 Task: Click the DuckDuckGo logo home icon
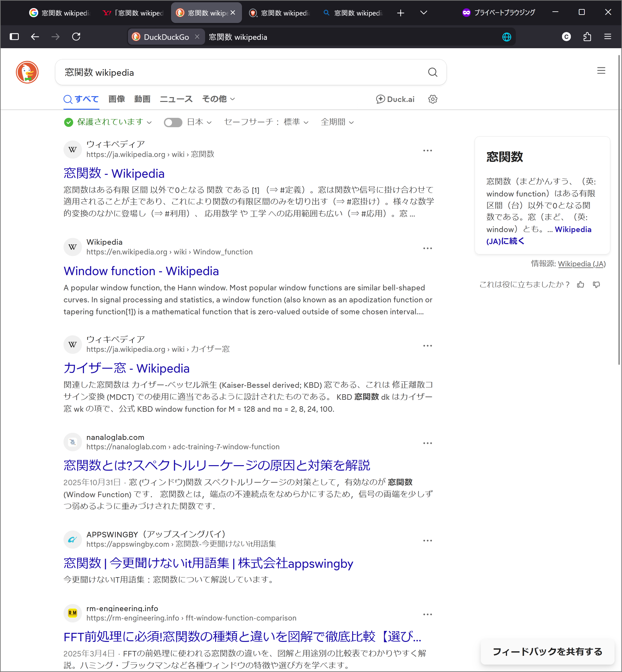[x=27, y=72]
